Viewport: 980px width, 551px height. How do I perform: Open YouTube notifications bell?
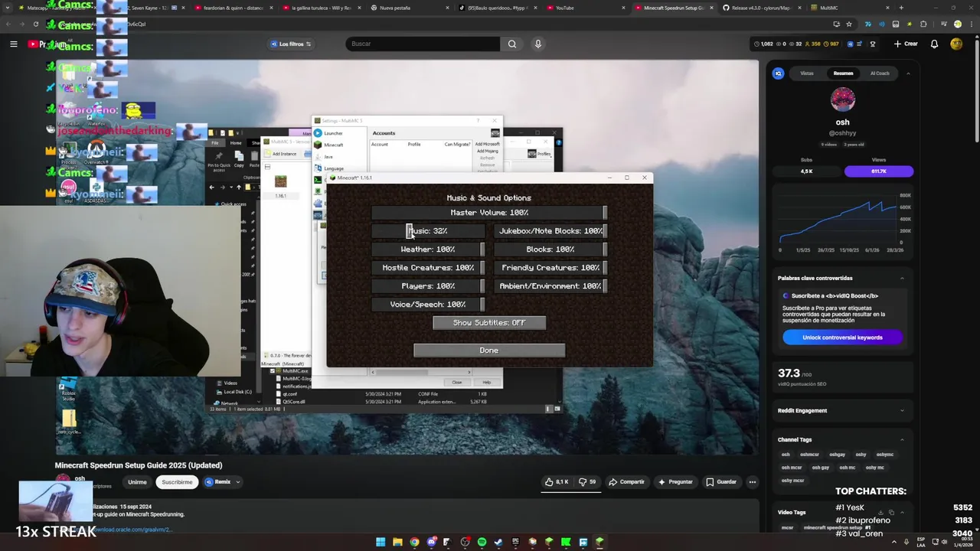pyautogui.click(x=934, y=44)
